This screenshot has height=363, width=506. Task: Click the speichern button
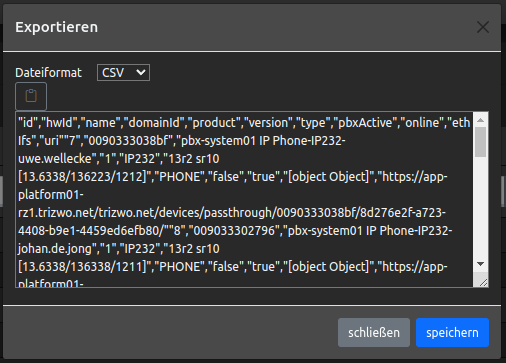pos(452,332)
